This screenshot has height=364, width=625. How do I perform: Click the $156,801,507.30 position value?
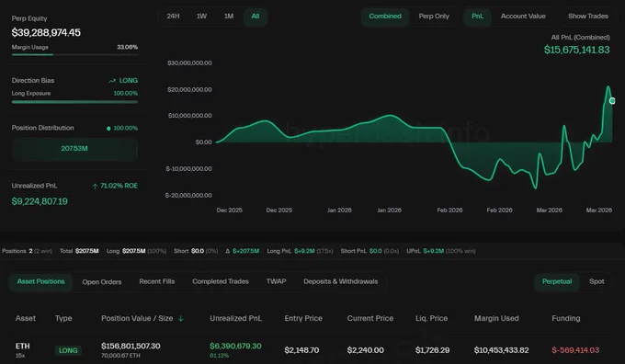(131, 346)
